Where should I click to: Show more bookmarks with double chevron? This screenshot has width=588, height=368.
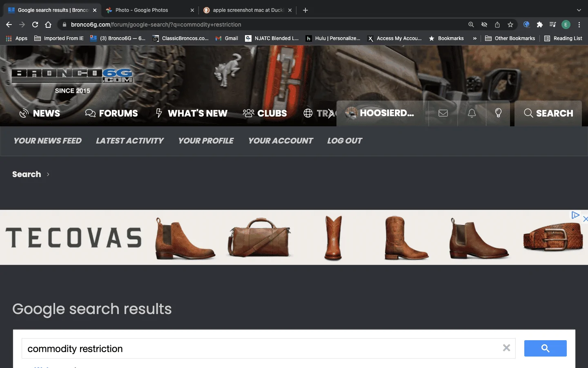coord(474,38)
